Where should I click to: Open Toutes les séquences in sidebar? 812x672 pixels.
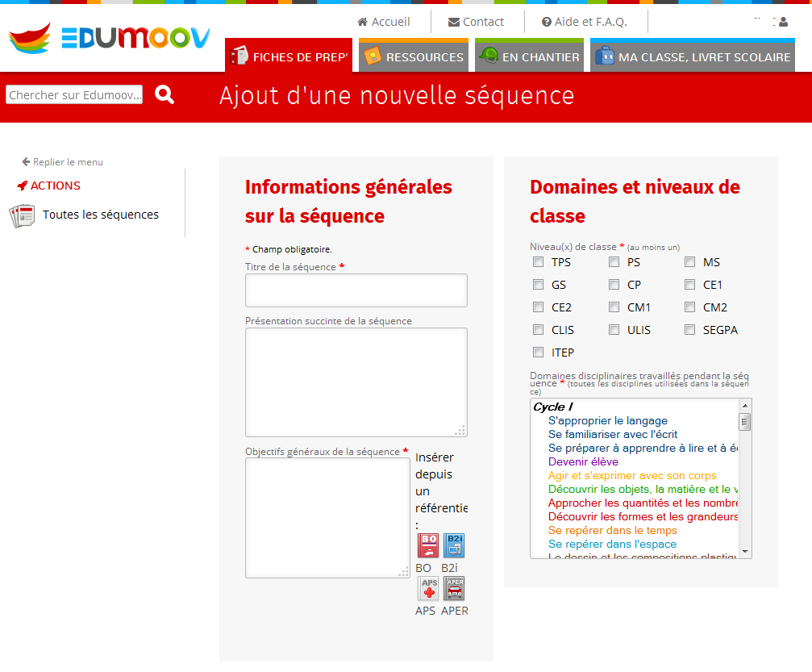(100, 215)
